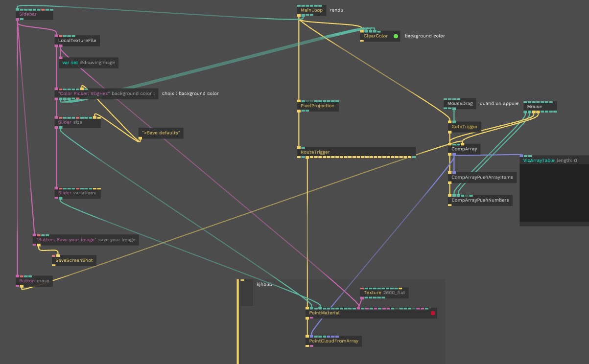Screen dimensions: 589x364
Task: Select the "Button: Save your image" node
Action: pos(86,240)
